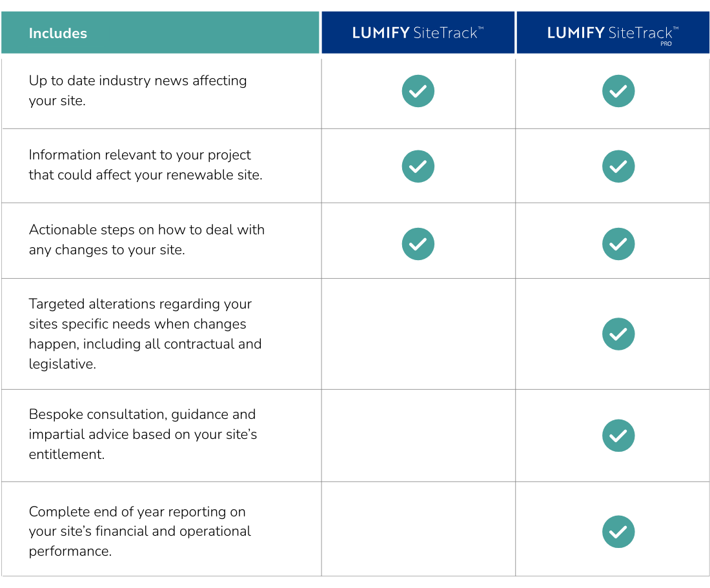710x588 pixels.
Task: Click empty SiteTrack cell for targeted alterations
Action: [x=418, y=334]
